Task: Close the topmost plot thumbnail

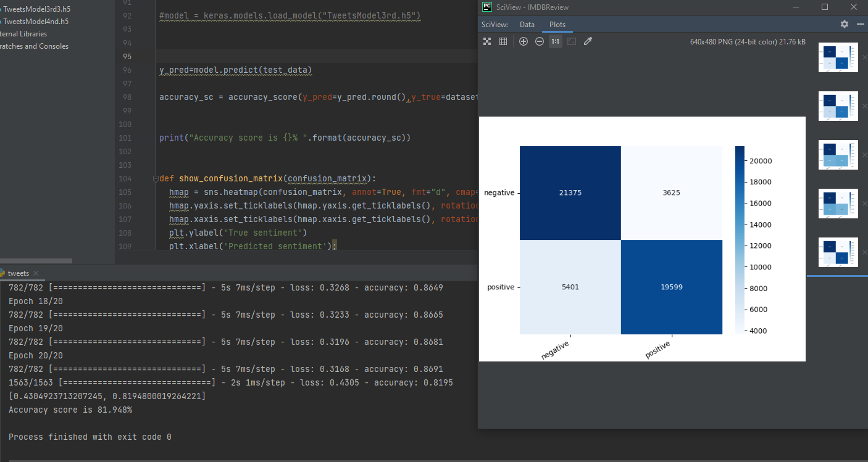Action: tap(864, 57)
